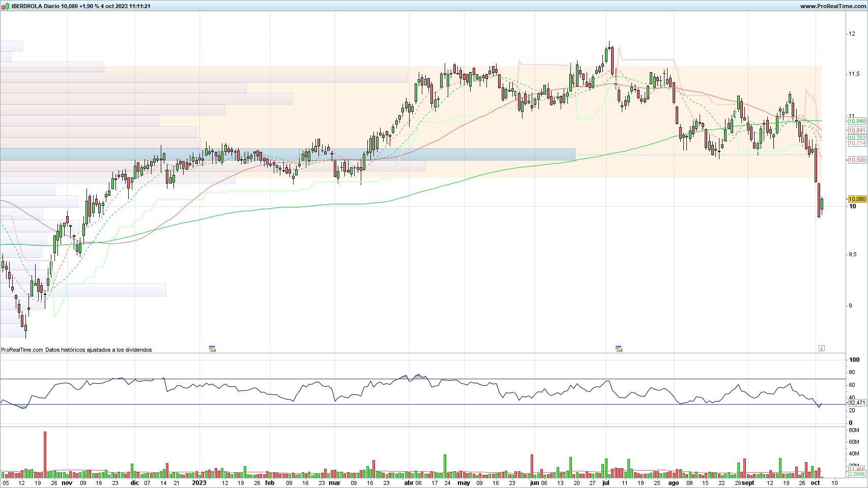Click the 60M level on the volume axis

coord(854,442)
